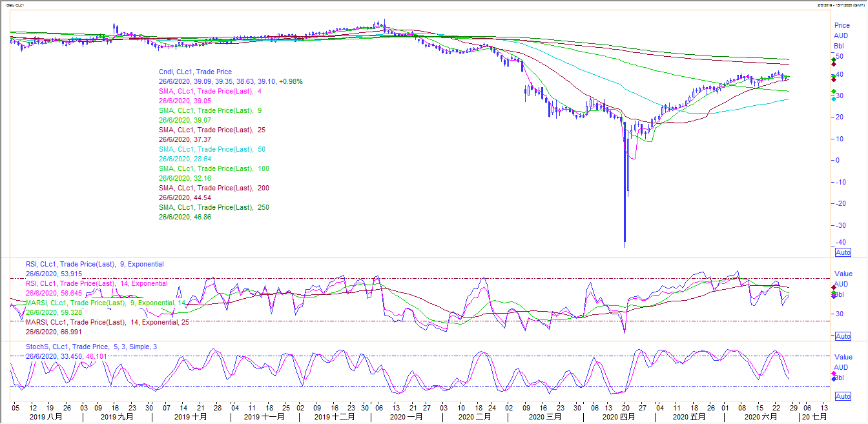Click the 2020 三月 month label
This screenshot has width=868, height=424.
(x=545, y=418)
